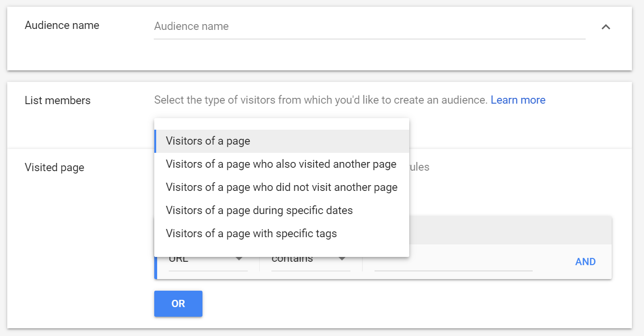Collapse the Audience name section chevron
Screen dimensions: 644x336
pos(606,27)
